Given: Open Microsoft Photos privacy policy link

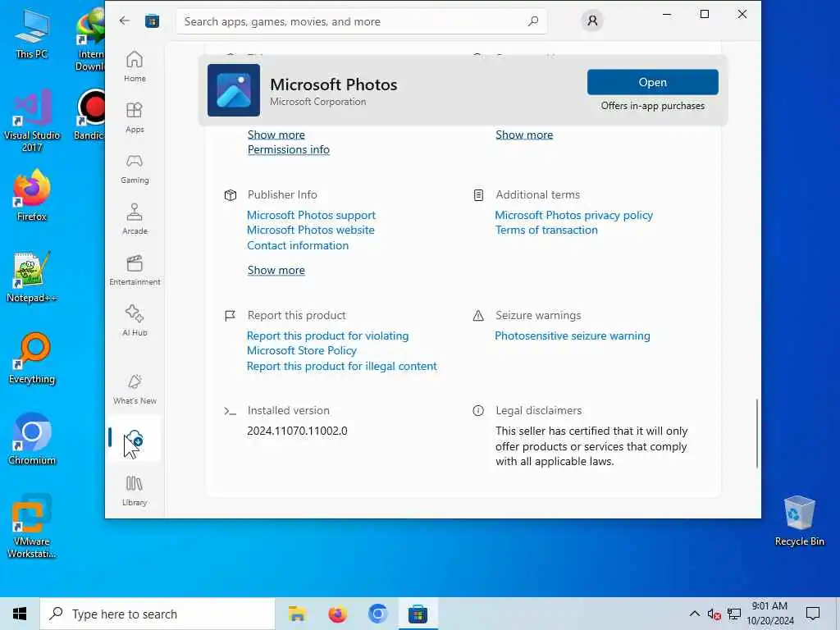Looking at the screenshot, I should (x=573, y=215).
